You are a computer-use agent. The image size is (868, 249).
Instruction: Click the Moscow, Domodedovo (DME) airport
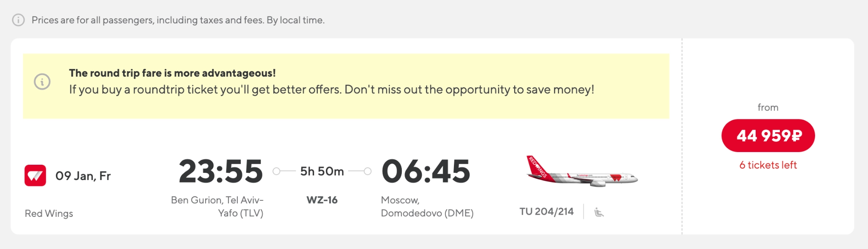(427, 207)
